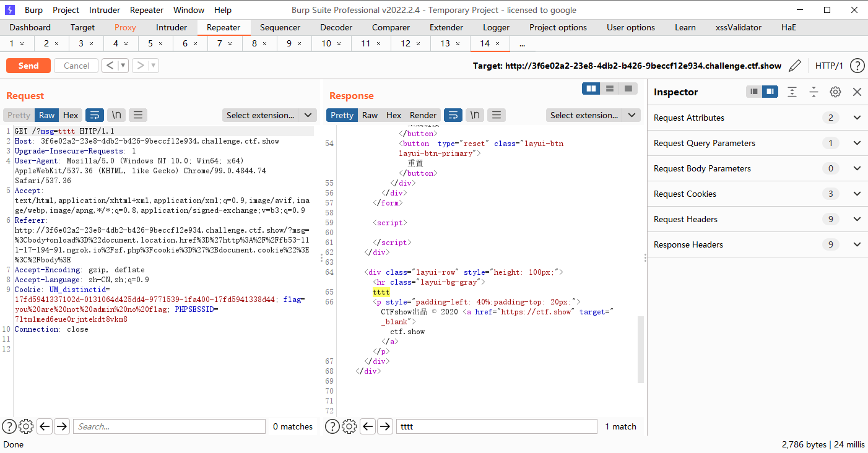This screenshot has width=868, height=453.
Task: Send the request
Action: tap(28, 66)
